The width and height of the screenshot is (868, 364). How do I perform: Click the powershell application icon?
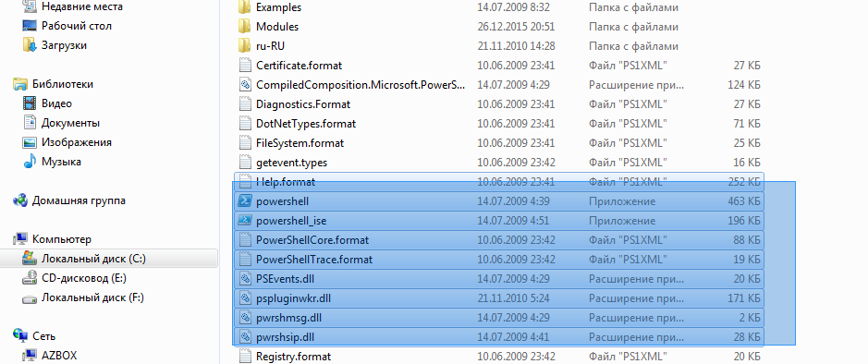point(245,201)
